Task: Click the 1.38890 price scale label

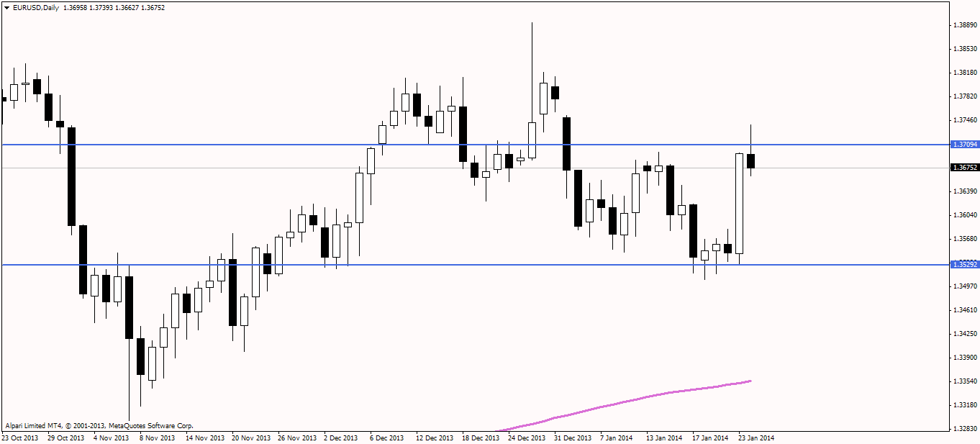Action: 964,25
